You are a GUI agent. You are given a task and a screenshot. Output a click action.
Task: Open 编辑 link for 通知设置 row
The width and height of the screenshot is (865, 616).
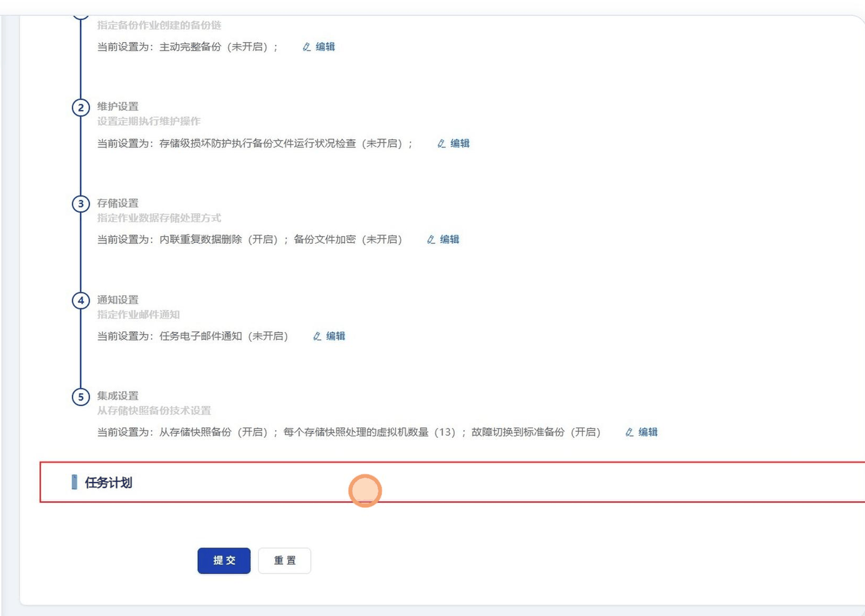click(336, 336)
